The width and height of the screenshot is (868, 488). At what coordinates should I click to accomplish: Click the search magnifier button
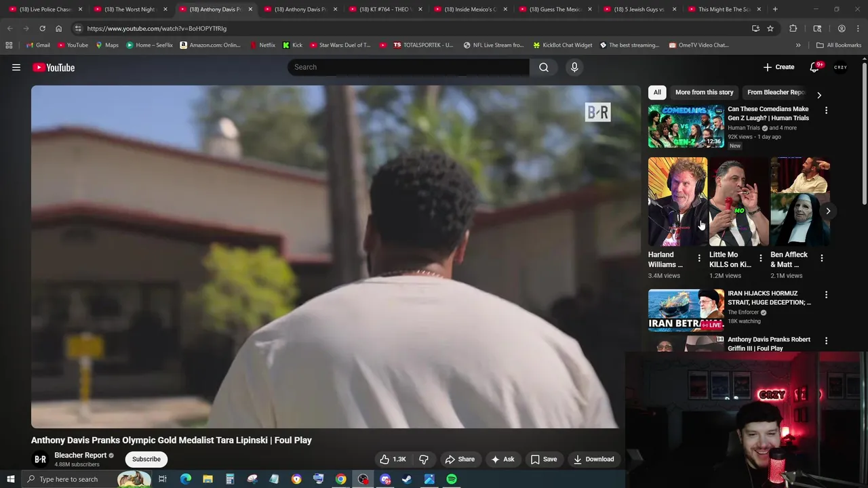544,67
